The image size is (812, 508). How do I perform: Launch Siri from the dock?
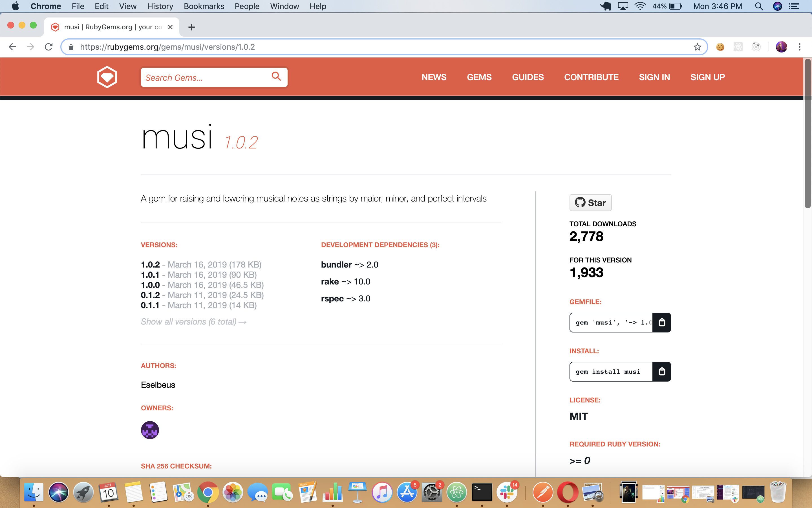point(59,492)
